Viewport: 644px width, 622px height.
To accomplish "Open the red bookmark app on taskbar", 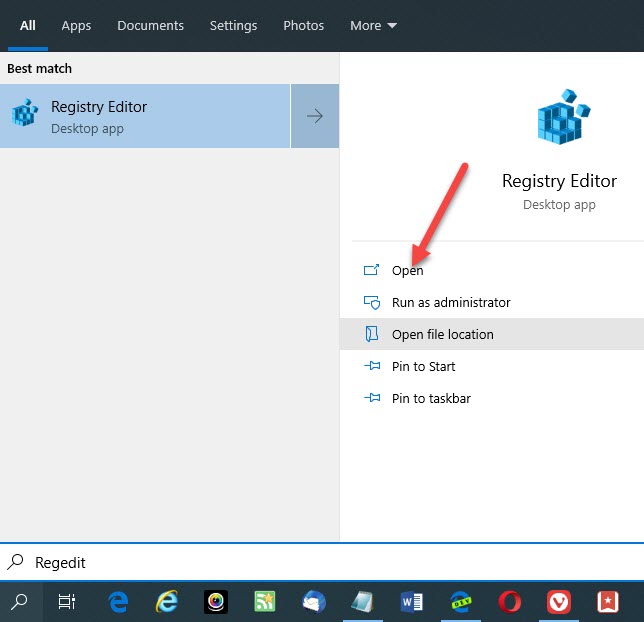I will [607, 602].
